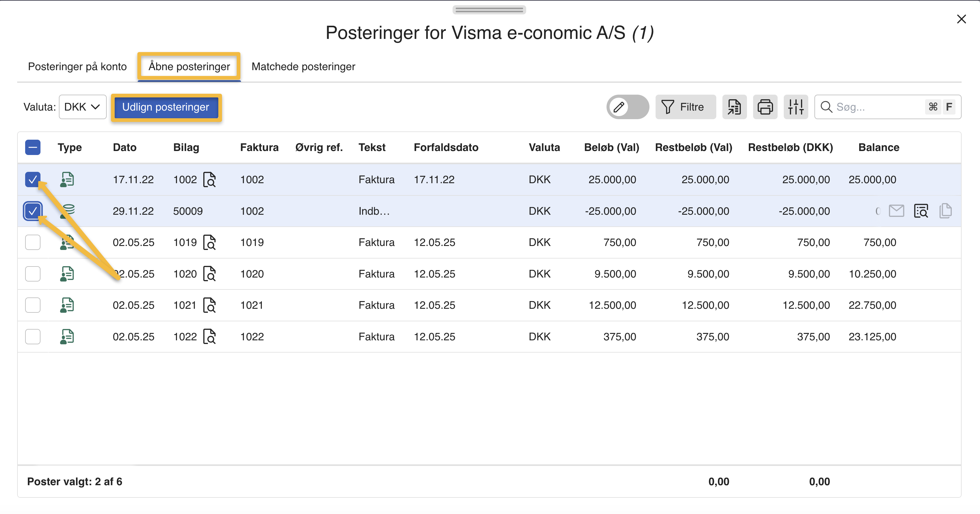The image size is (980, 514).
Task: Switch to Posteringer på konto tab
Action: tap(77, 66)
